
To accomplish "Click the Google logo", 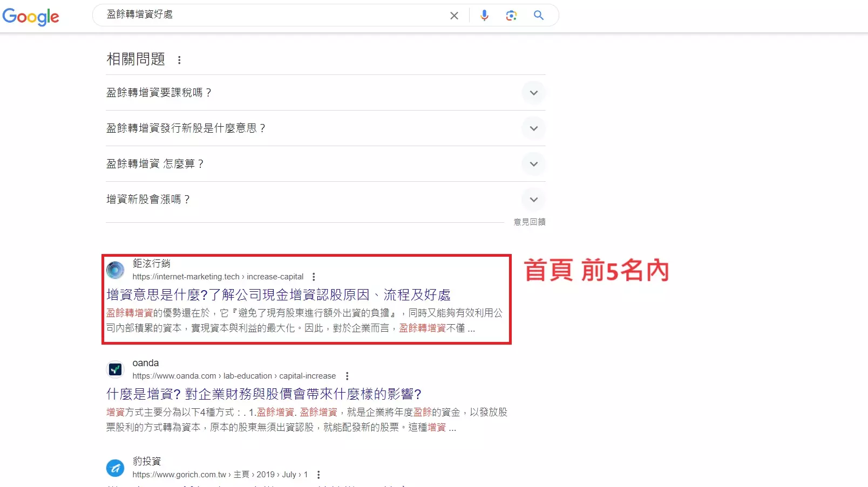I will 31,17.
